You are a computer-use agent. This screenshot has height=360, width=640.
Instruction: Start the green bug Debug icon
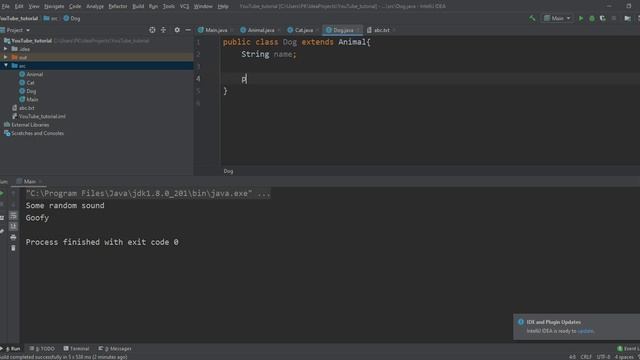click(x=592, y=18)
